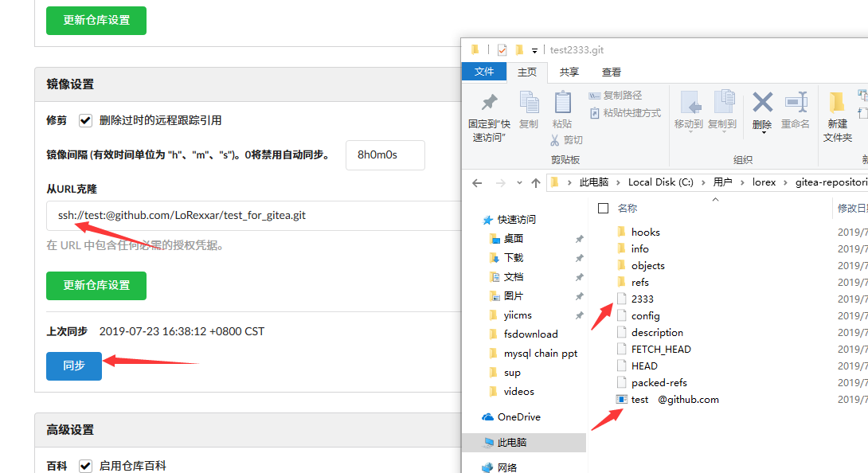The image size is (868, 473).
Task: Expand the Delete button dropdown arrow
Action: tap(763, 133)
